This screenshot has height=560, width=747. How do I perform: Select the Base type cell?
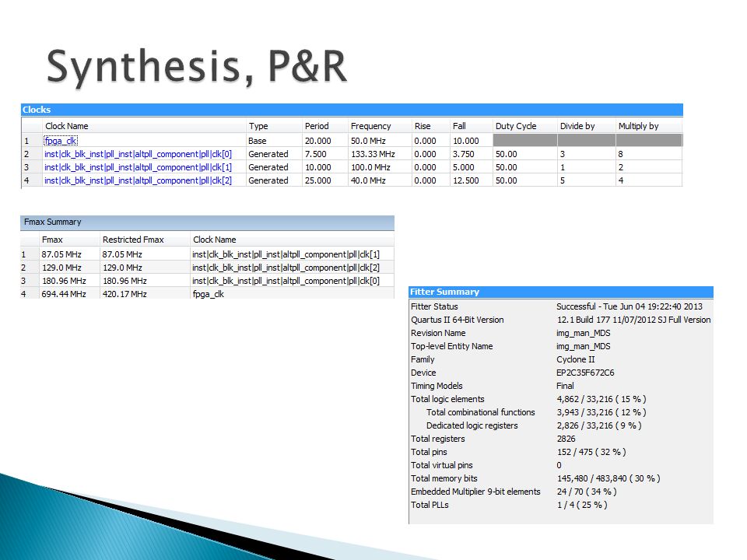coord(258,141)
